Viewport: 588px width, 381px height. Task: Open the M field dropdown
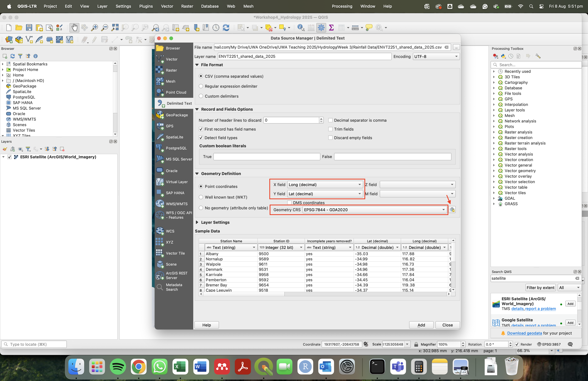[x=418, y=194]
